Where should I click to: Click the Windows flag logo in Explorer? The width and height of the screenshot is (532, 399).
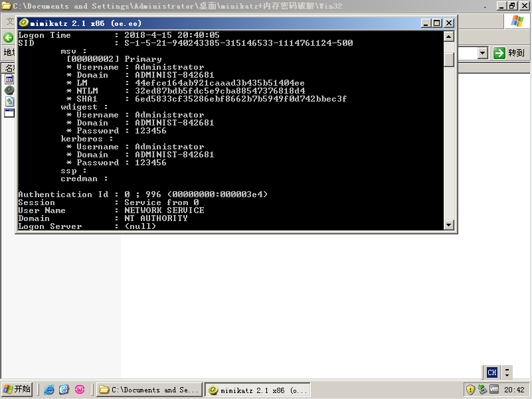517,21
